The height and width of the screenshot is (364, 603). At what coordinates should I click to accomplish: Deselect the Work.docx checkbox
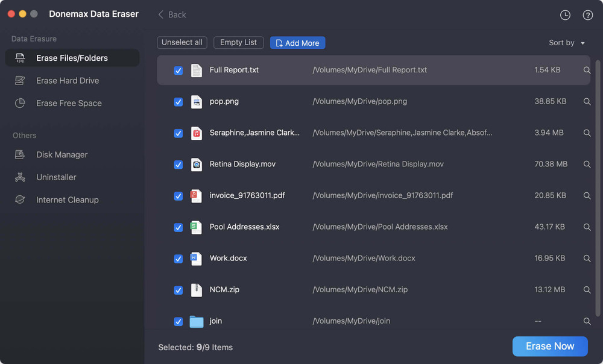point(178,259)
